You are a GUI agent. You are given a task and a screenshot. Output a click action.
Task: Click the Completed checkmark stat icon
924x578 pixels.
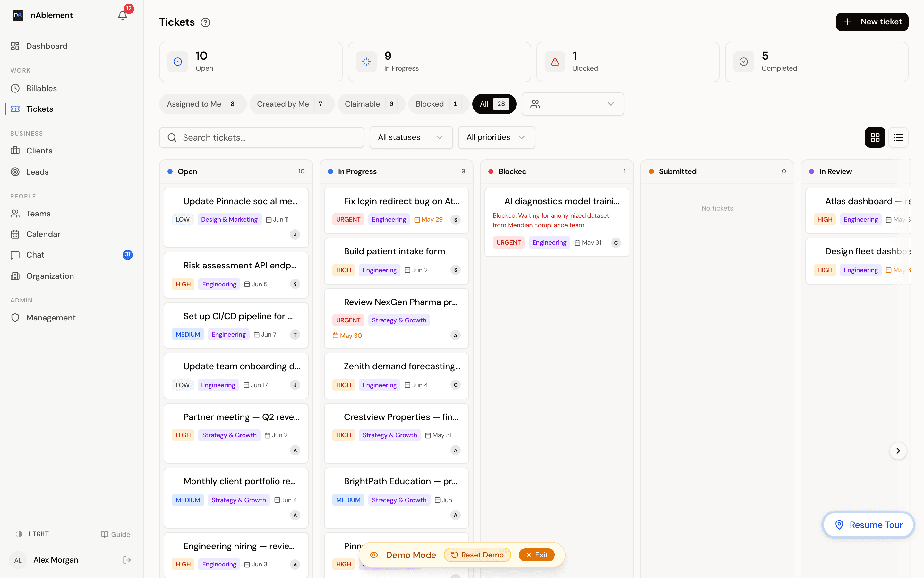tap(744, 62)
